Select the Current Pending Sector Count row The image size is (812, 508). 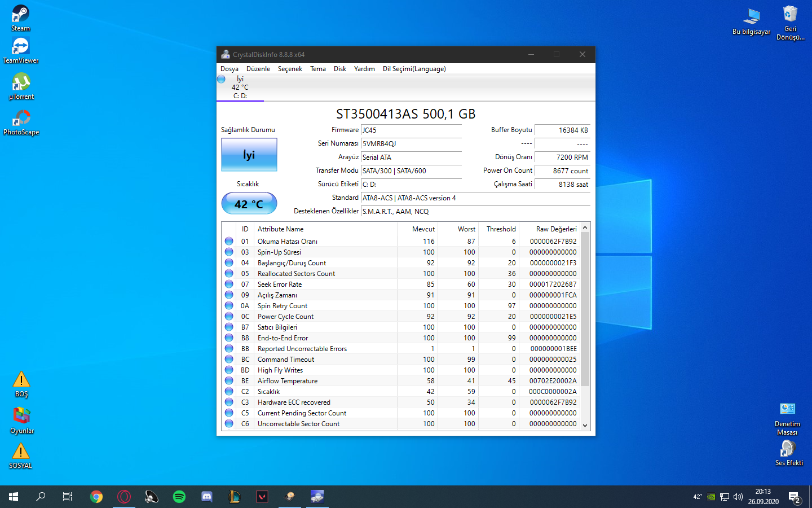[x=401, y=413]
